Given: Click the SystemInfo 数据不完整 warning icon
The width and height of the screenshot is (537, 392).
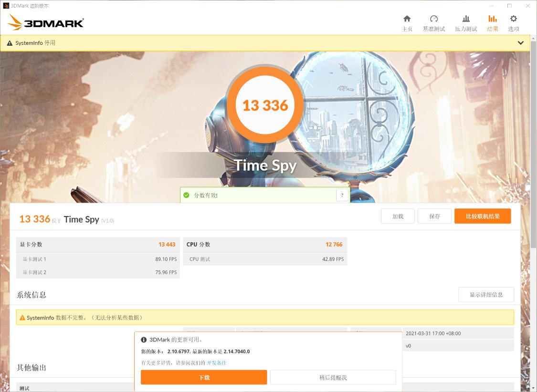Looking at the screenshot, I should pos(22,318).
